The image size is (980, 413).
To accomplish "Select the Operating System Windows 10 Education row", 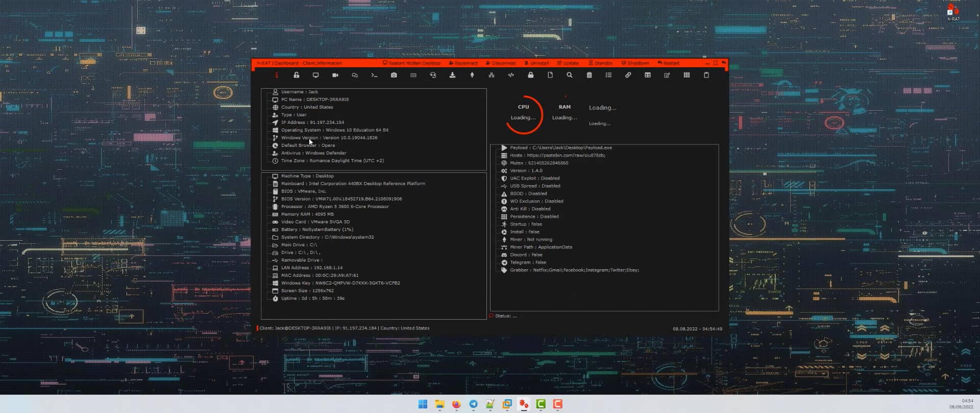I will coord(330,130).
